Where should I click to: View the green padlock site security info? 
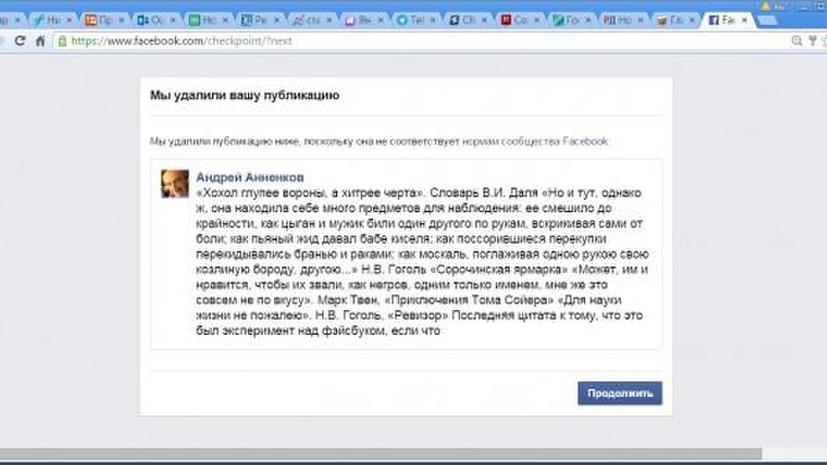pos(62,41)
